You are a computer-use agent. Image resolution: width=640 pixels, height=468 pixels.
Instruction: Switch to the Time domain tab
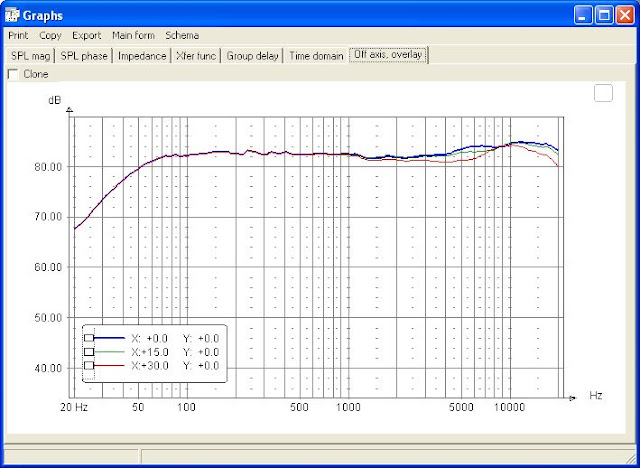pos(316,56)
